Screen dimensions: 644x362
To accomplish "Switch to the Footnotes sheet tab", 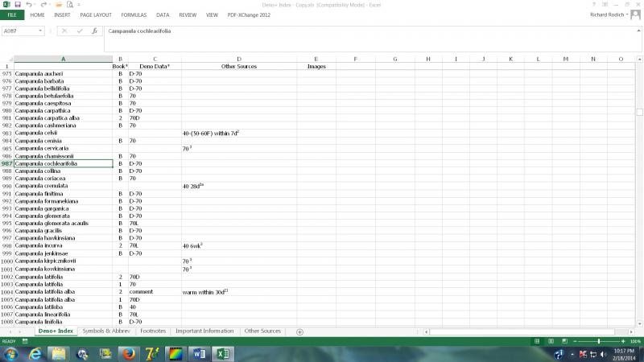I will click(153, 331).
